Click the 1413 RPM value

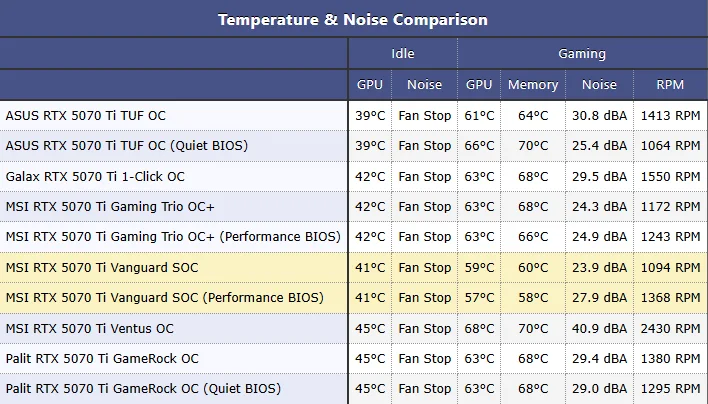(x=671, y=115)
